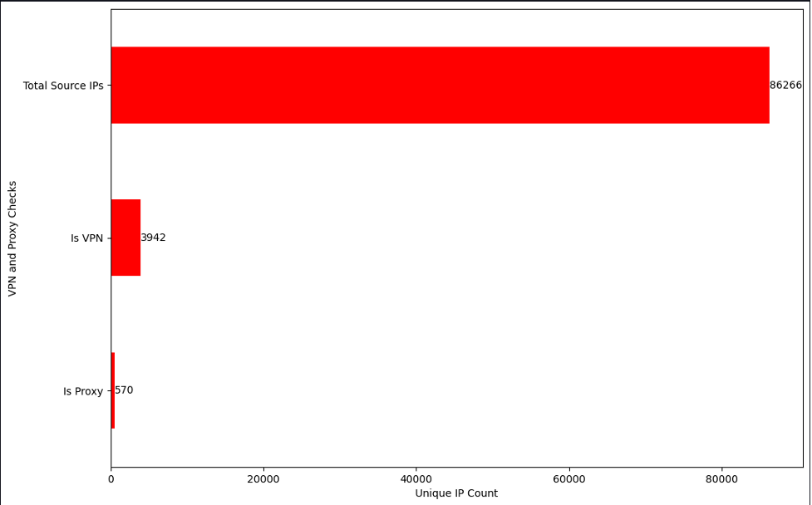Click the Is VPN red bar
The image size is (812, 505).
pos(125,238)
